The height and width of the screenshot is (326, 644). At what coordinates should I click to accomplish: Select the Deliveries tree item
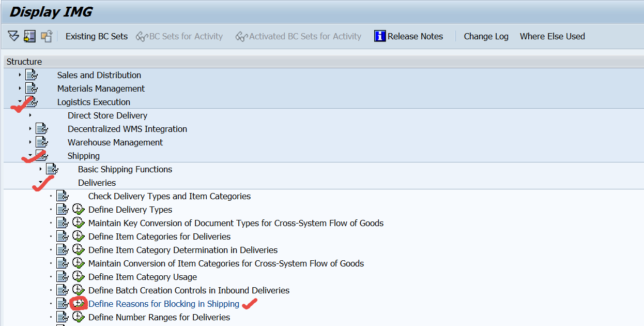[x=97, y=182]
